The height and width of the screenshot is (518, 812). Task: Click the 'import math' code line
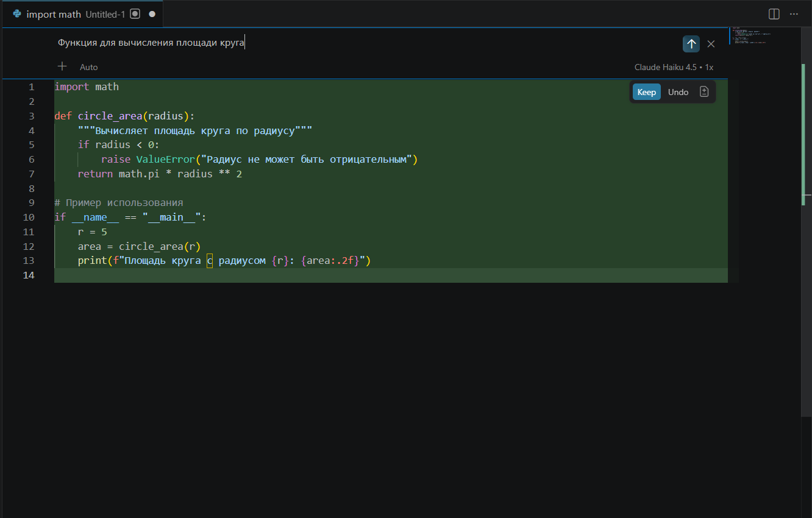click(x=87, y=87)
